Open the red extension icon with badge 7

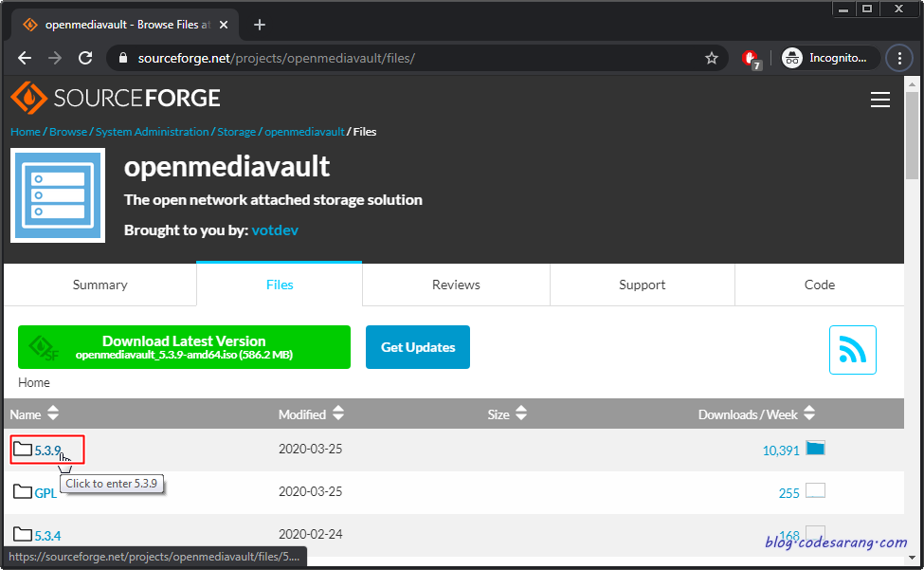pyautogui.click(x=751, y=59)
